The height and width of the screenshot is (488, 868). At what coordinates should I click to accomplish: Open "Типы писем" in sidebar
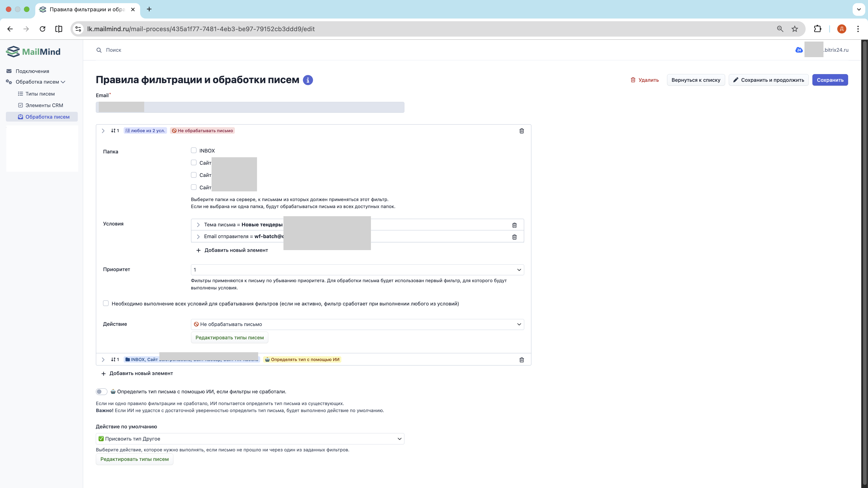(x=40, y=94)
